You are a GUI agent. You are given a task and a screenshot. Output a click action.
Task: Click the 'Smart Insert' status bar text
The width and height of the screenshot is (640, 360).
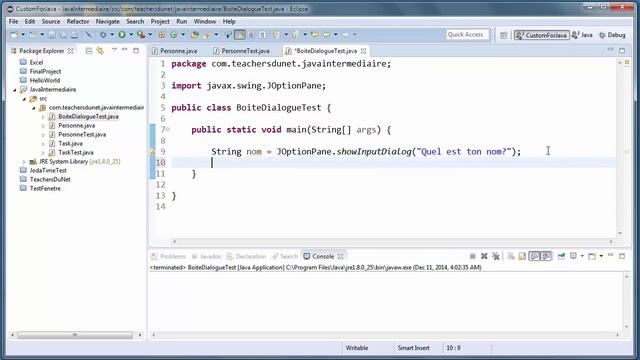point(413,348)
